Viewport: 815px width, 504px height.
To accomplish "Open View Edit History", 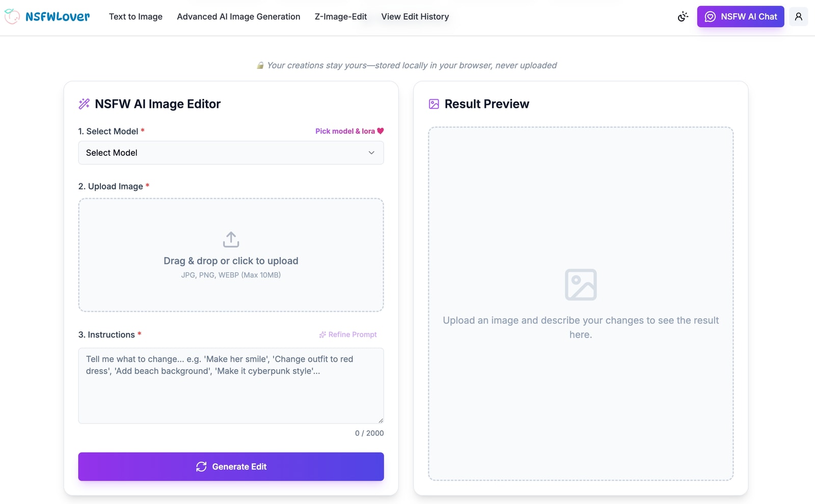I will pyautogui.click(x=415, y=17).
